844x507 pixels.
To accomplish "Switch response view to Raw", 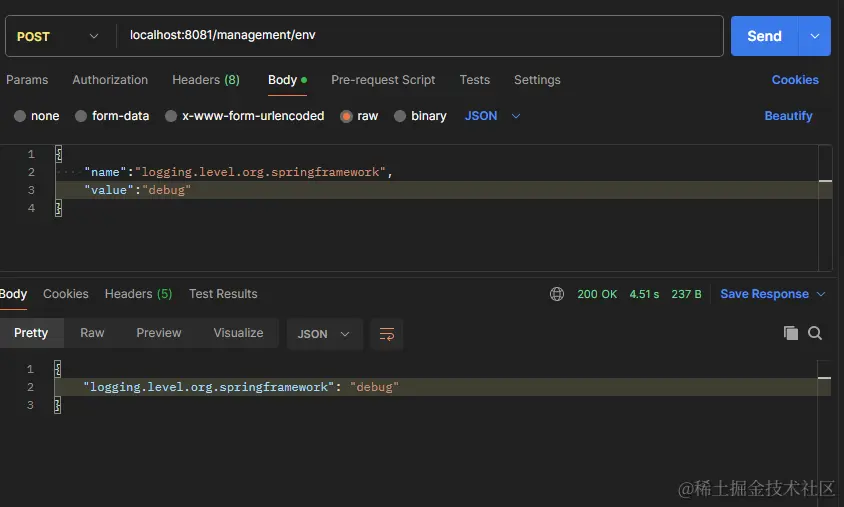I will [x=92, y=333].
